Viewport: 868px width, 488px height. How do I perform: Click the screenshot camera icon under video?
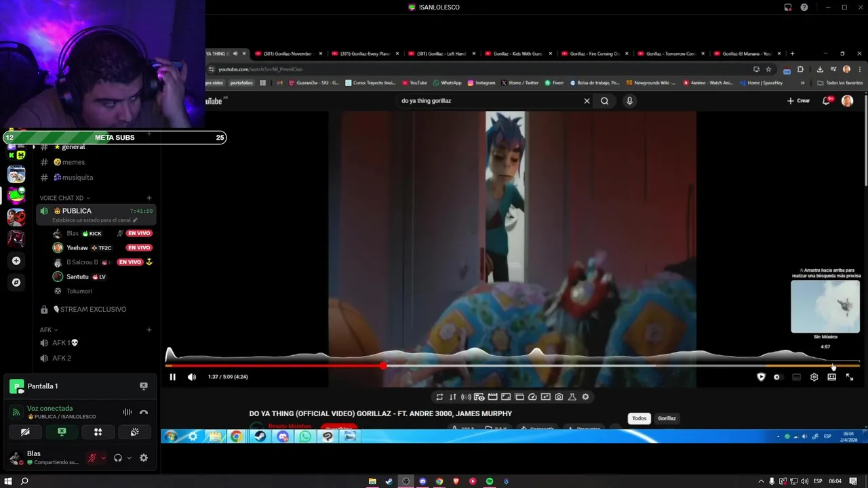tap(559, 397)
